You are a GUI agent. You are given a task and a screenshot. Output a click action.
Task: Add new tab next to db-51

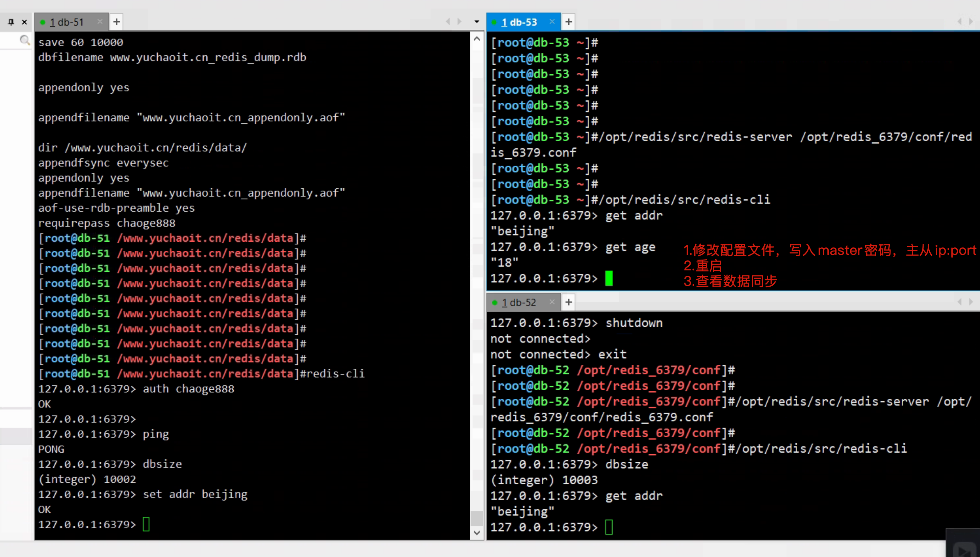117,22
